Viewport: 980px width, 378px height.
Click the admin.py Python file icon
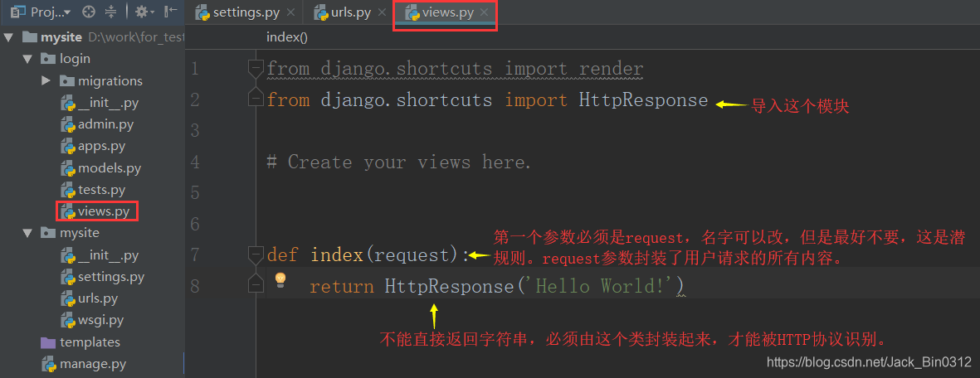coord(68,124)
